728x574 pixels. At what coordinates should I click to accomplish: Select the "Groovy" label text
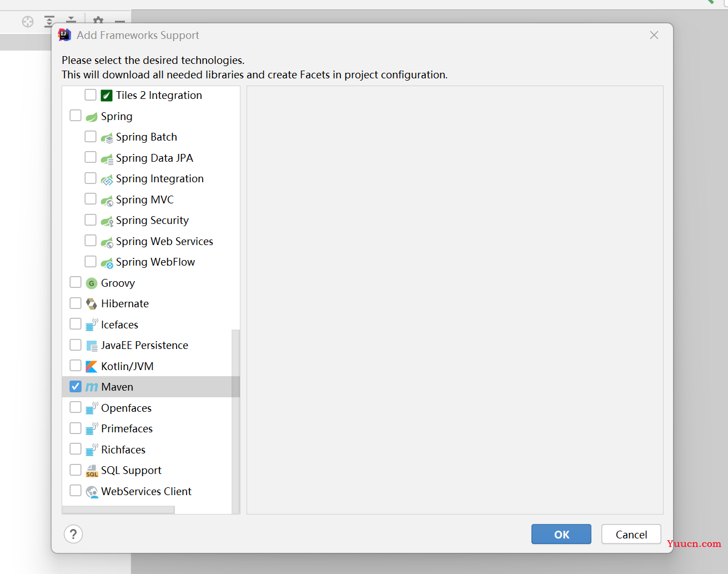(x=118, y=283)
